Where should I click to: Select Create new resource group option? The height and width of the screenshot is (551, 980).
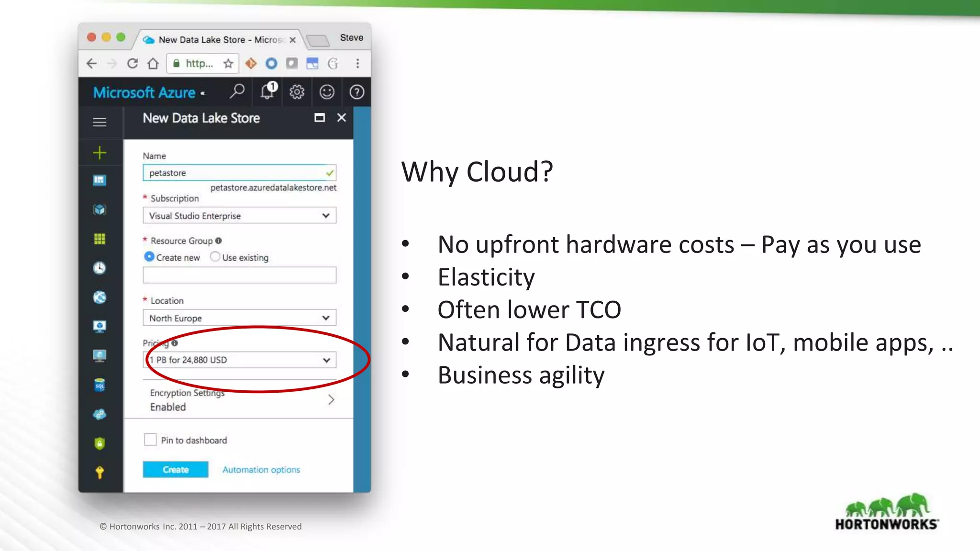click(x=149, y=257)
